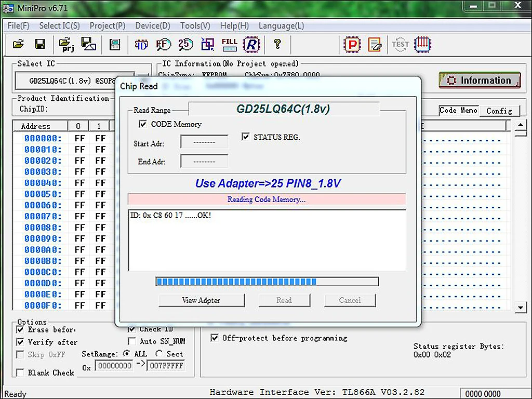The width and height of the screenshot is (532, 399).
Task: Click the End Adr input field
Action: click(x=204, y=161)
